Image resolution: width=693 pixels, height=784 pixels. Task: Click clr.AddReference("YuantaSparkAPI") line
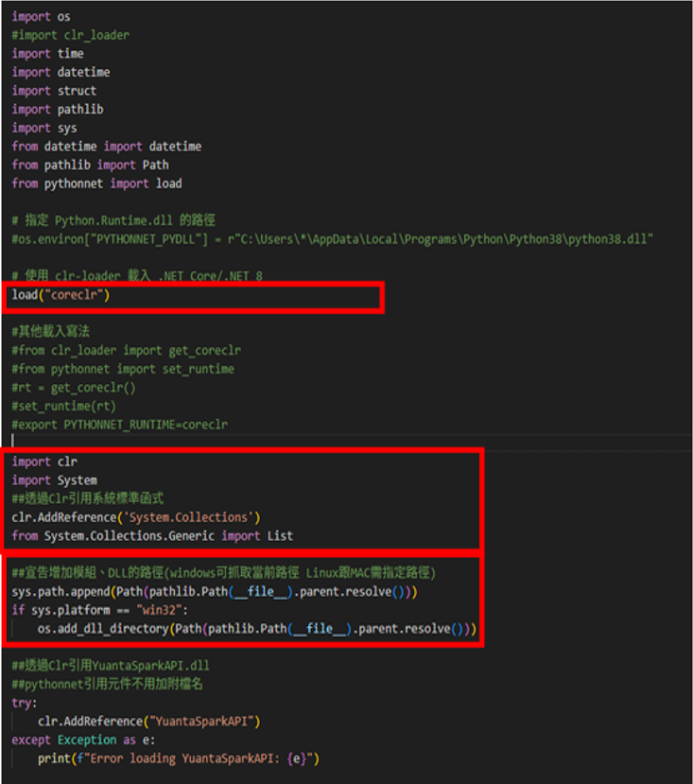tap(149, 721)
